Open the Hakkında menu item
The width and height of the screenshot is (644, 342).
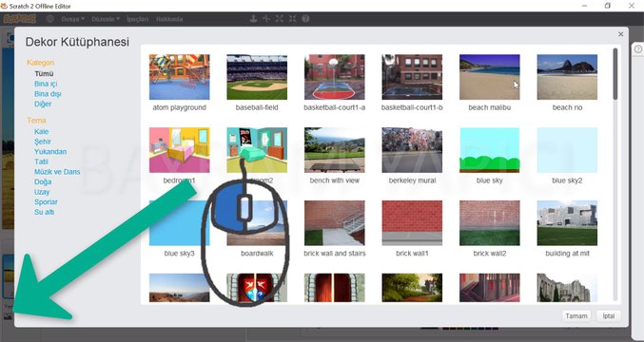click(x=169, y=19)
